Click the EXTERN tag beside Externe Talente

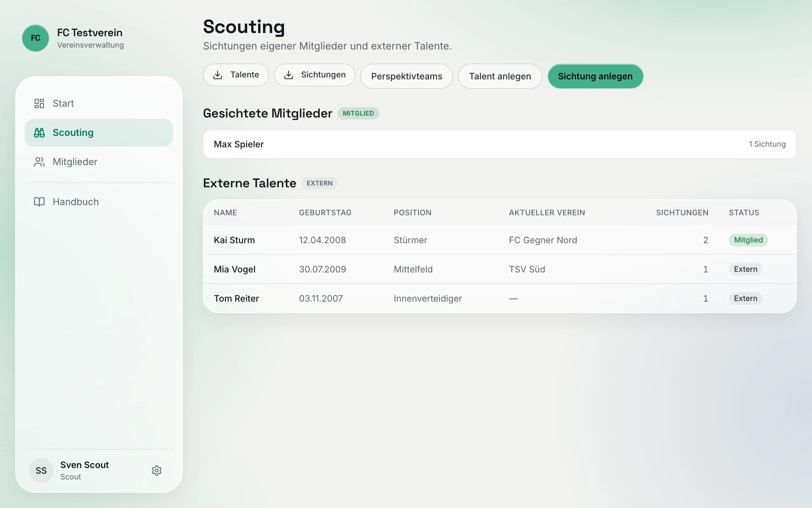point(319,183)
